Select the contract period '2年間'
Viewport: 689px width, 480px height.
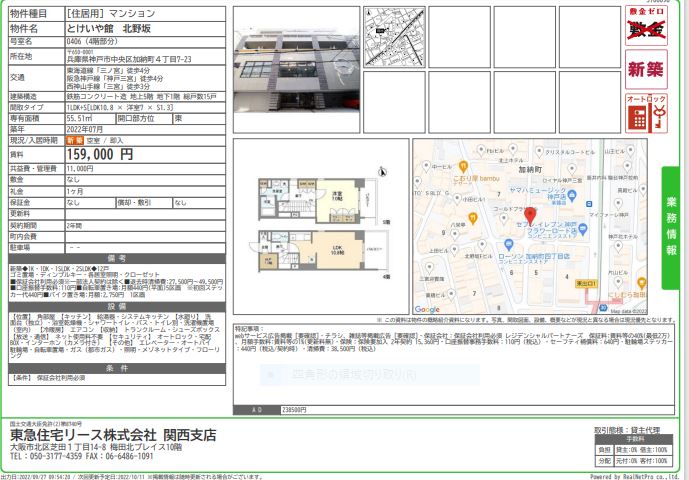(74, 225)
